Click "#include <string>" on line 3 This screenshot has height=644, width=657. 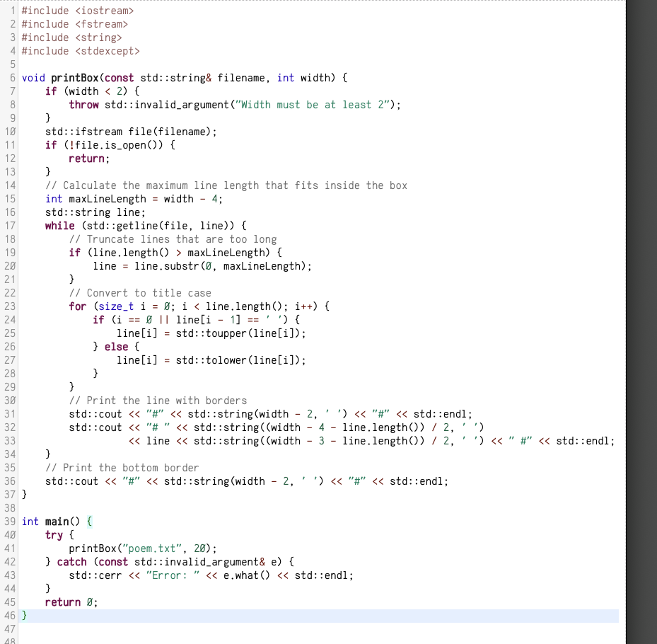71,38
